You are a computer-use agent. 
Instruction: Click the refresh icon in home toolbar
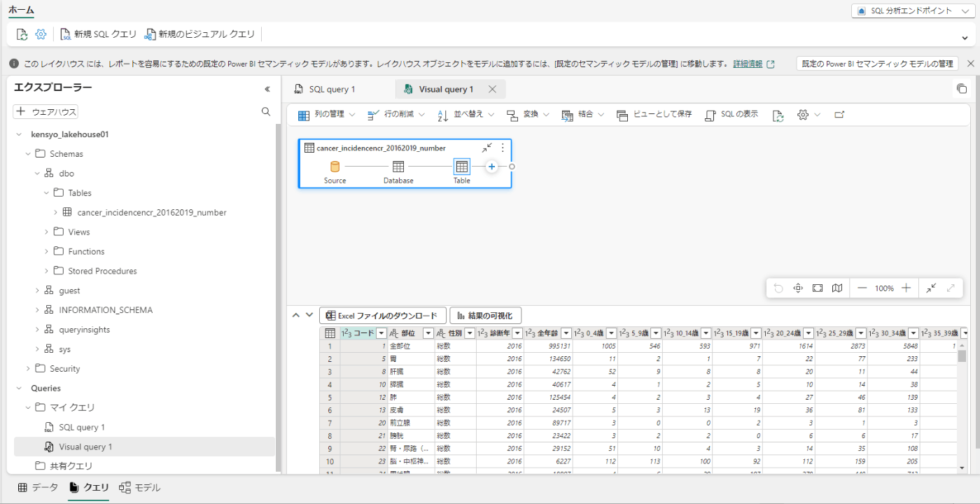point(22,34)
